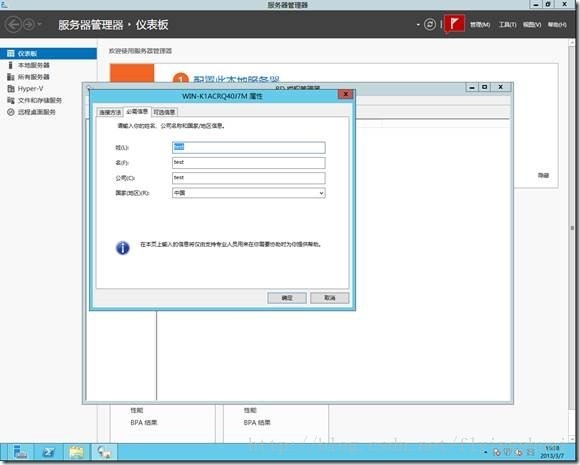Click 确定 in the properties dialog
Viewport: 580px width, 465px height.
point(287,298)
